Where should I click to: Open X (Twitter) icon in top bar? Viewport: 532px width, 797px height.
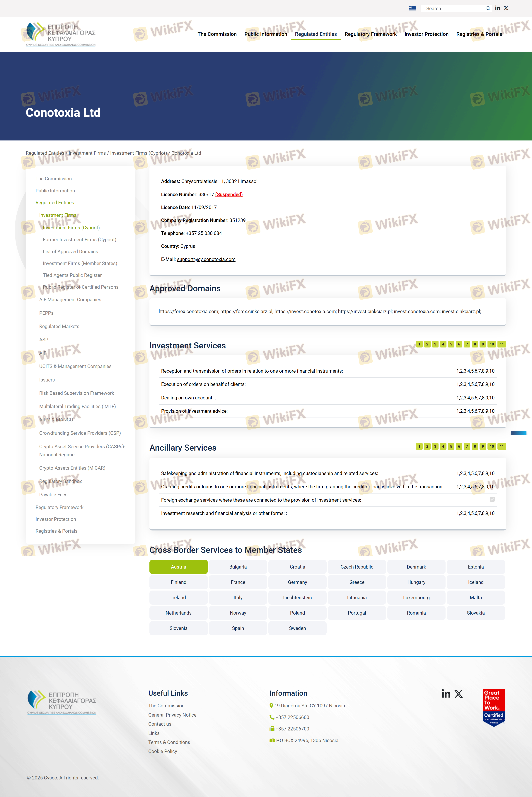(506, 8)
